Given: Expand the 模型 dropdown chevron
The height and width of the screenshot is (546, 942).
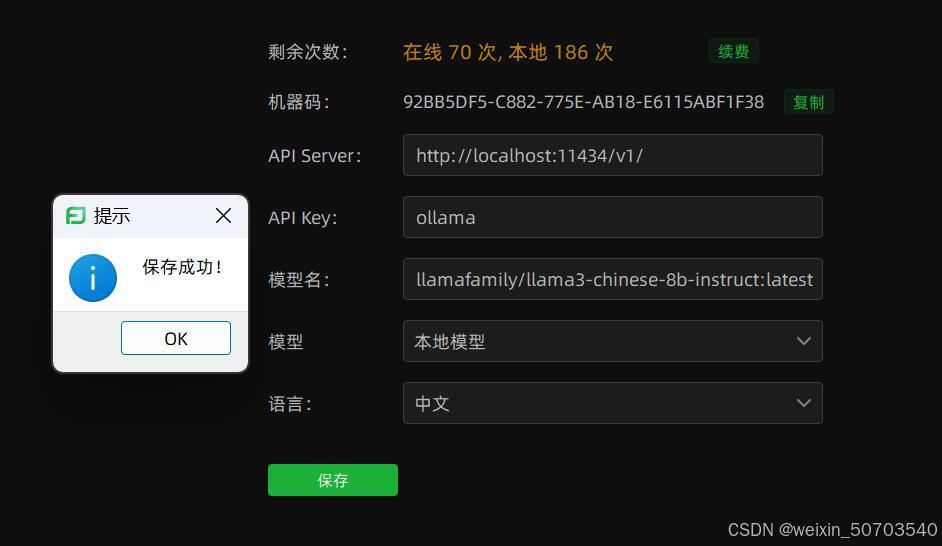Looking at the screenshot, I should point(804,341).
